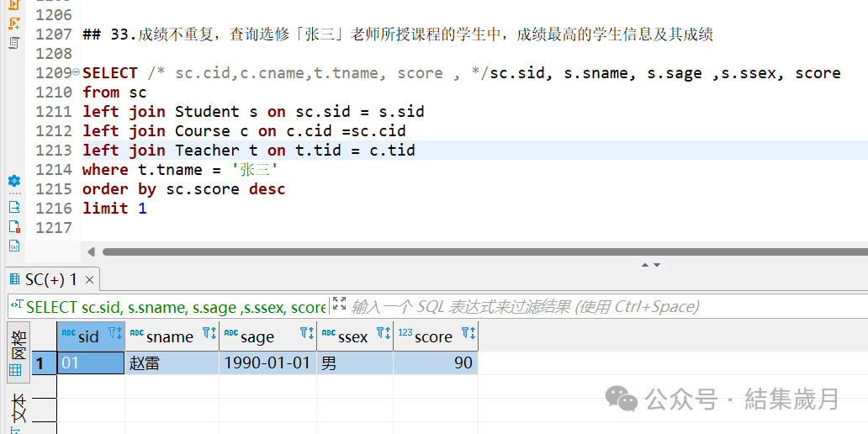Open filter/sort icon on sid column
868x434 pixels.
click(114, 333)
